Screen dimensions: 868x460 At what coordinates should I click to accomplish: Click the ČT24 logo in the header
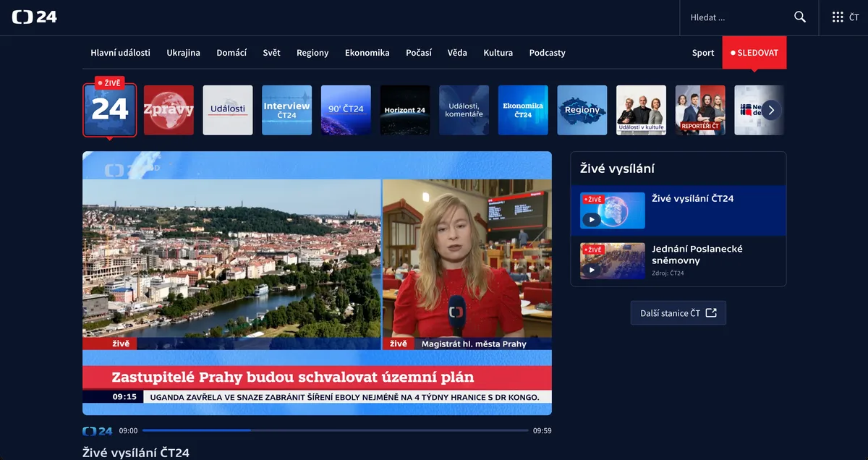pos(35,17)
